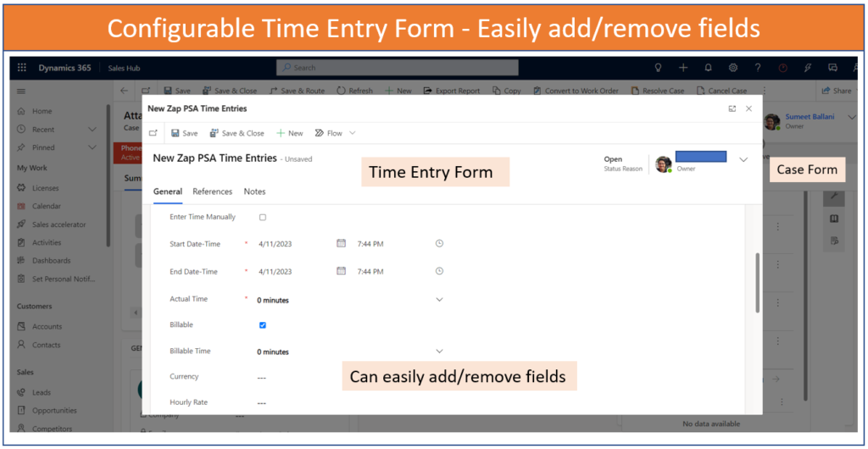Open the Dynamics 365 app launcher waffle icon
868x449 pixels.
pyautogui.click(x=21, y=68)
